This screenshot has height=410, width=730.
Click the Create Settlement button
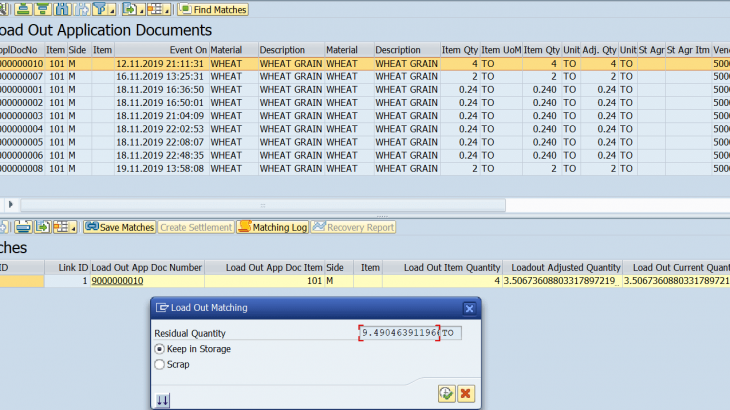click(x=196, y=227)
